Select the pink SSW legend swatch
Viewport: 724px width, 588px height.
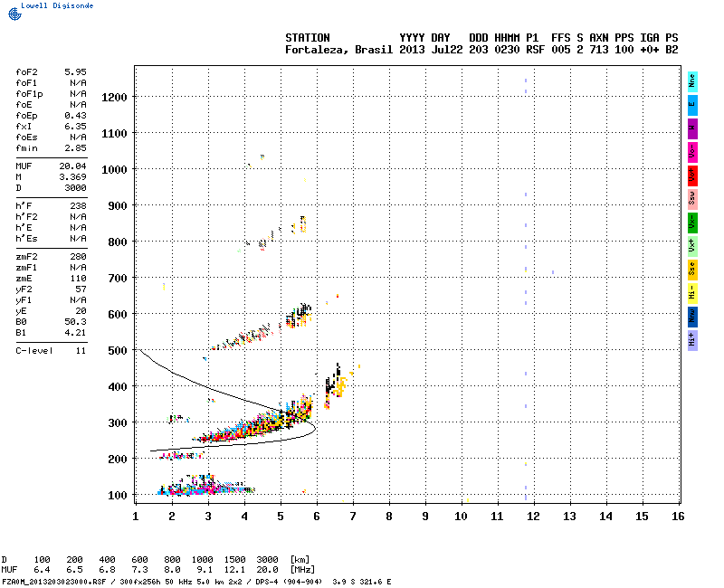692,199
